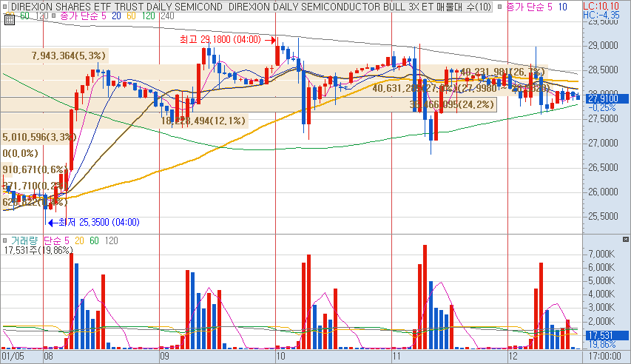Click the 11 date on time axis

[x=397, y=356]
